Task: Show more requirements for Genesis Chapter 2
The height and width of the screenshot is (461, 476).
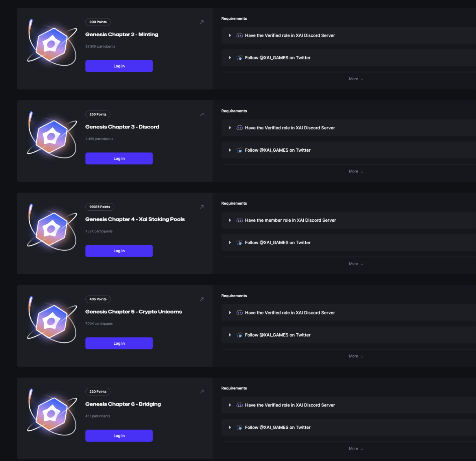Action: (356, 79)
